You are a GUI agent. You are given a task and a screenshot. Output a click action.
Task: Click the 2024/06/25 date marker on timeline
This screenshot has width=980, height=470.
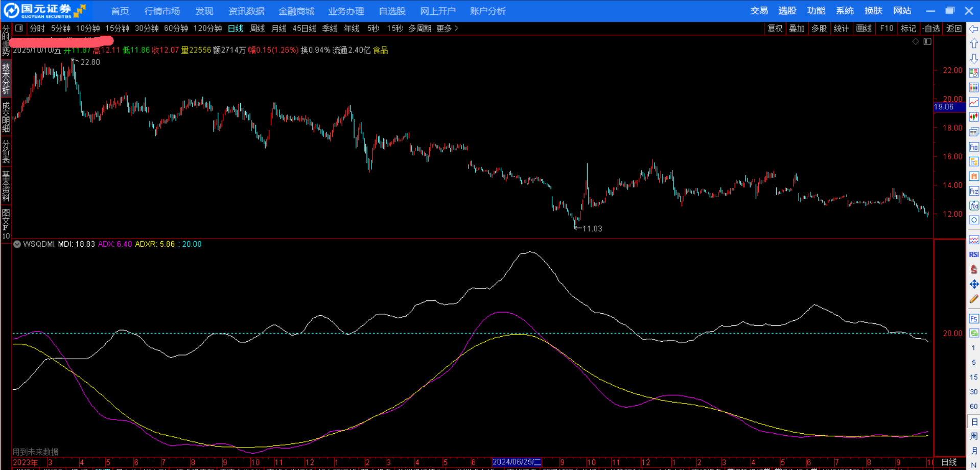click(516, 462)
